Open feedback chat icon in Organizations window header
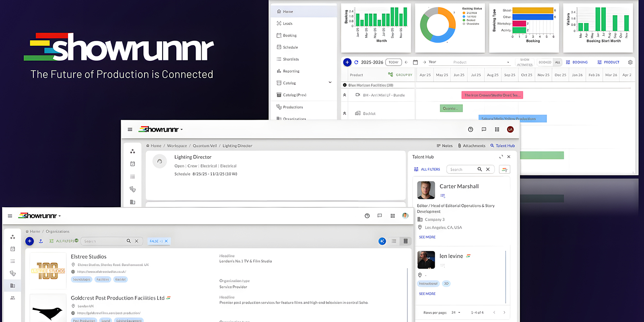Screen dimensions: 644x322 coord(380,216)
